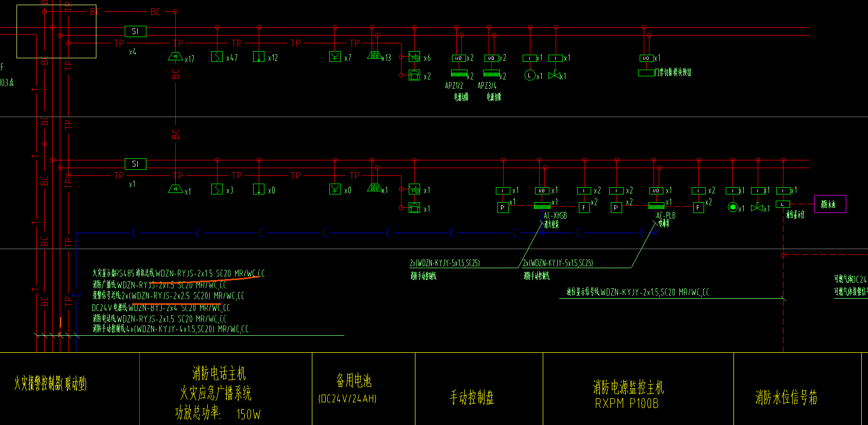Select the APZ1/2 label text
This screenshot has height=425, width=868.
[x=454, y=86]
